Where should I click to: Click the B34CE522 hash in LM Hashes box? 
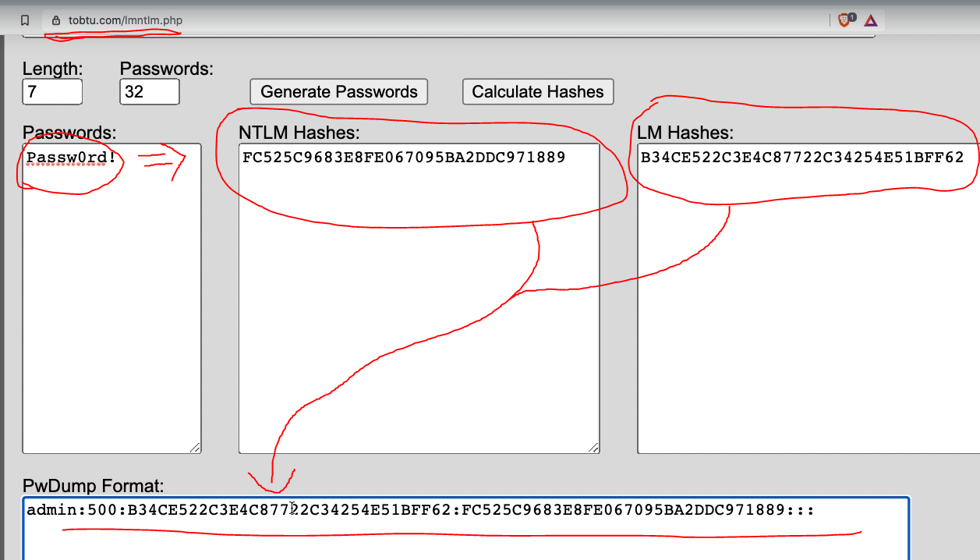[802, 158]
